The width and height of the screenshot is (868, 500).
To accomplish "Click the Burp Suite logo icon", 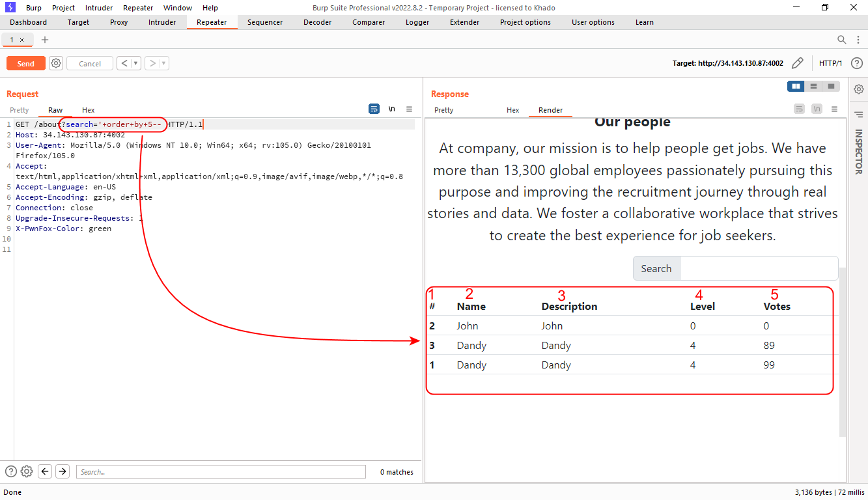I will (10, 7).
